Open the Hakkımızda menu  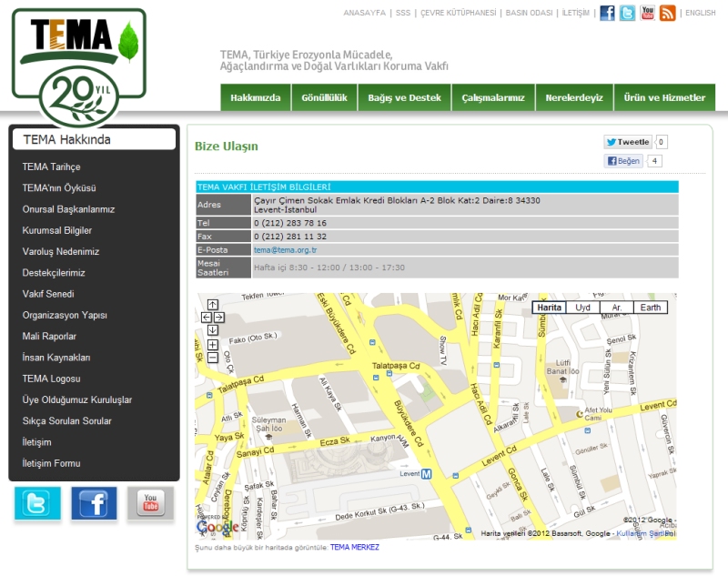click(x=256, y=97)
